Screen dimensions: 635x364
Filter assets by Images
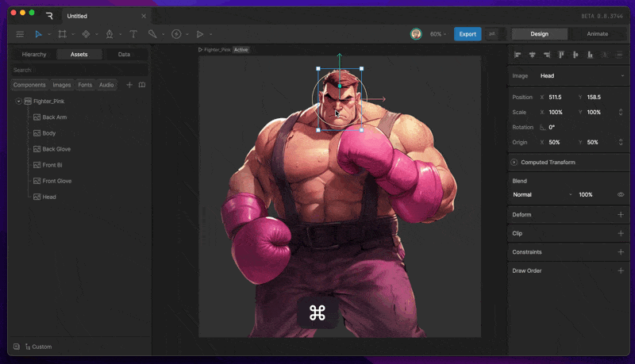(61, 85)
